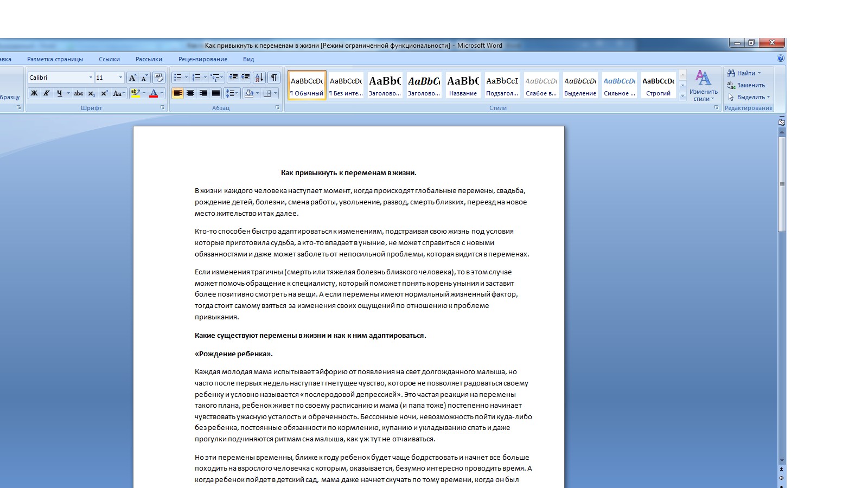Click the Найти button
The image size is (868, 488).
click(x=741, y=73)
